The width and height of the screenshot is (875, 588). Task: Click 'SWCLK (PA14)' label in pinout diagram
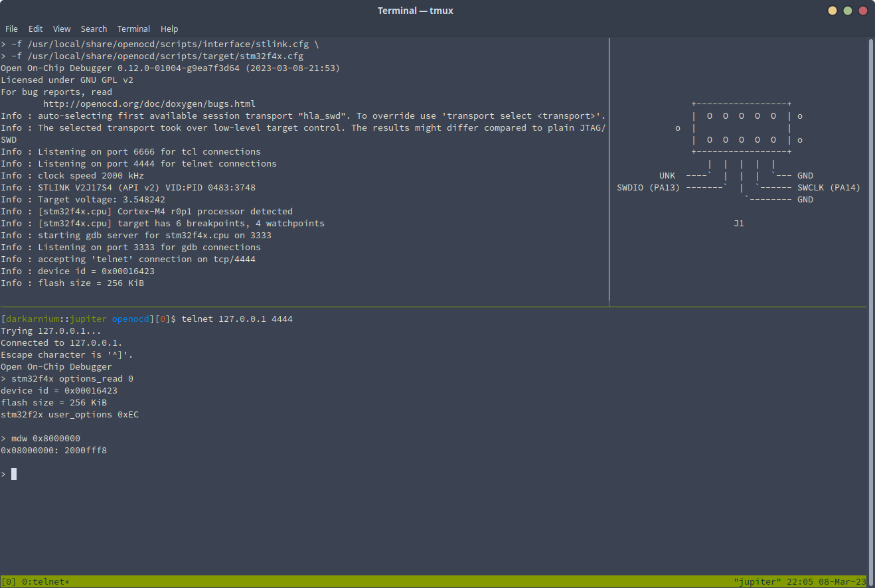(829, 188)
